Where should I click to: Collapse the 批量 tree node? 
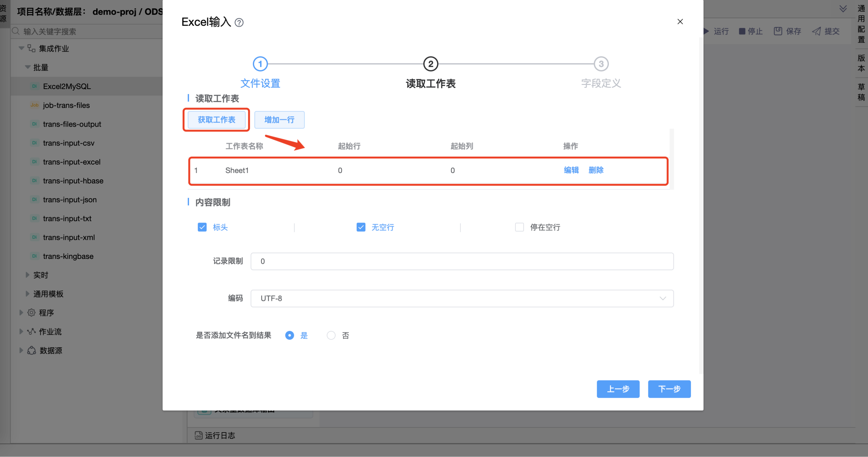pos(28,67)
